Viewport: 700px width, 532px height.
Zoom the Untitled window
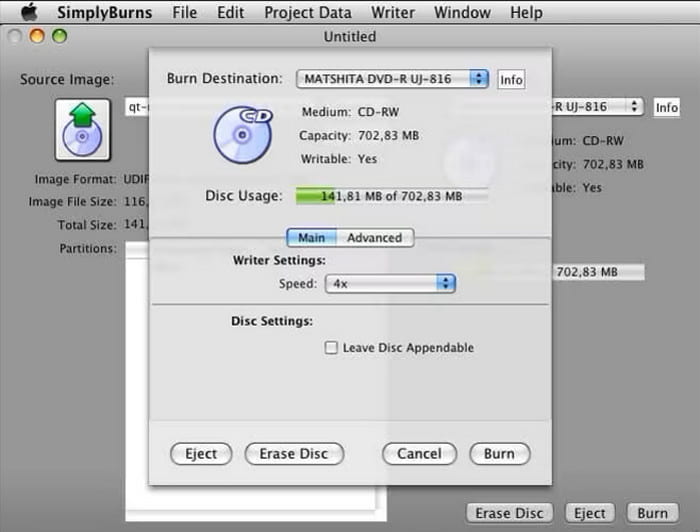[59, 36]
